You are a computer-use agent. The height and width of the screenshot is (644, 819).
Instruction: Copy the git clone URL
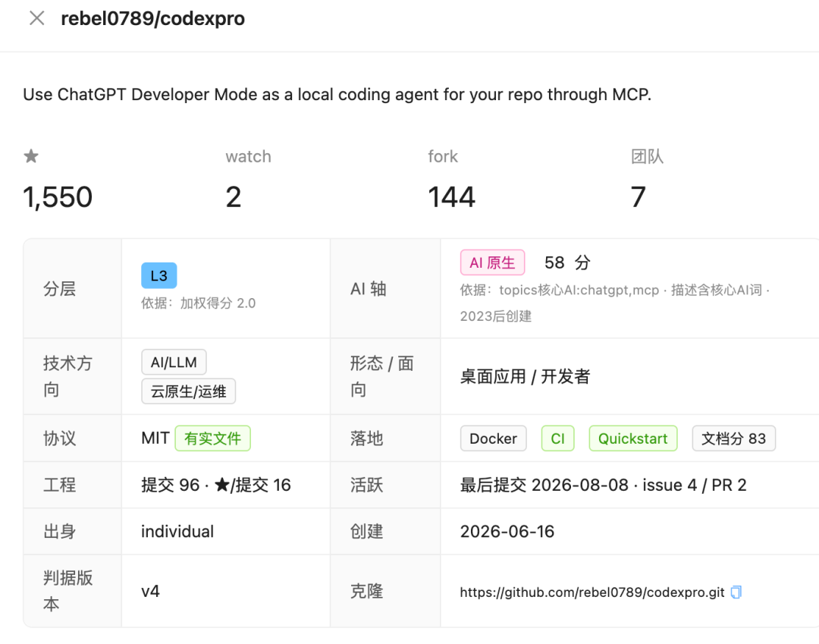point(736,592)
